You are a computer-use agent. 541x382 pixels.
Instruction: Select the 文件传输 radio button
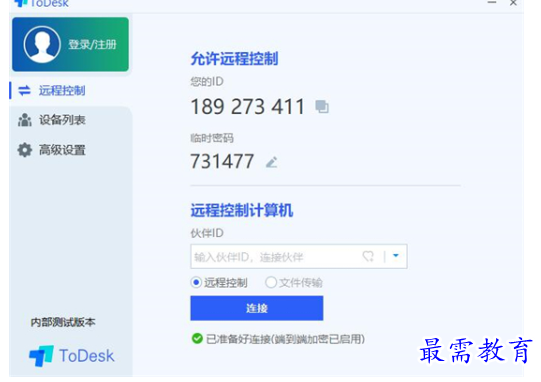click(x=271, y=283)
